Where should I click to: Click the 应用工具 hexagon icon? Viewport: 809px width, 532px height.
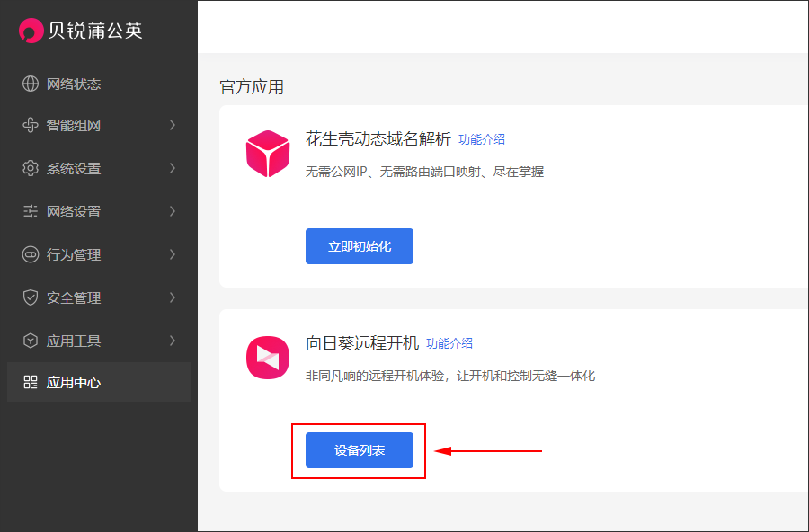(31, 341)
